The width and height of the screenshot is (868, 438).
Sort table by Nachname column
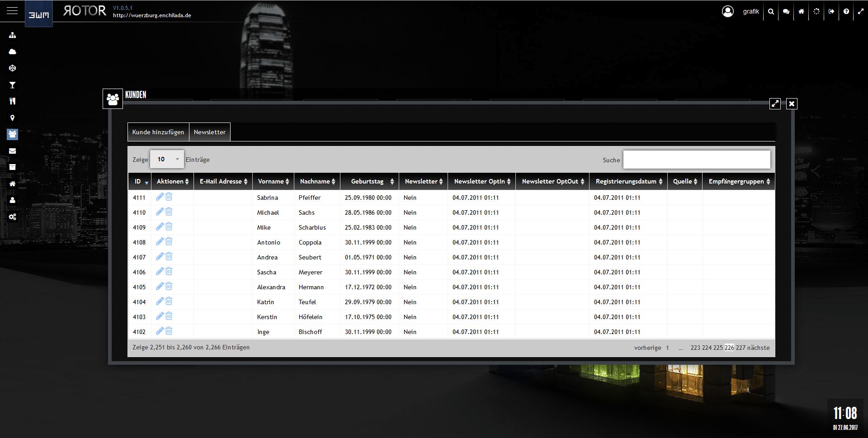[x=317, y=181]
